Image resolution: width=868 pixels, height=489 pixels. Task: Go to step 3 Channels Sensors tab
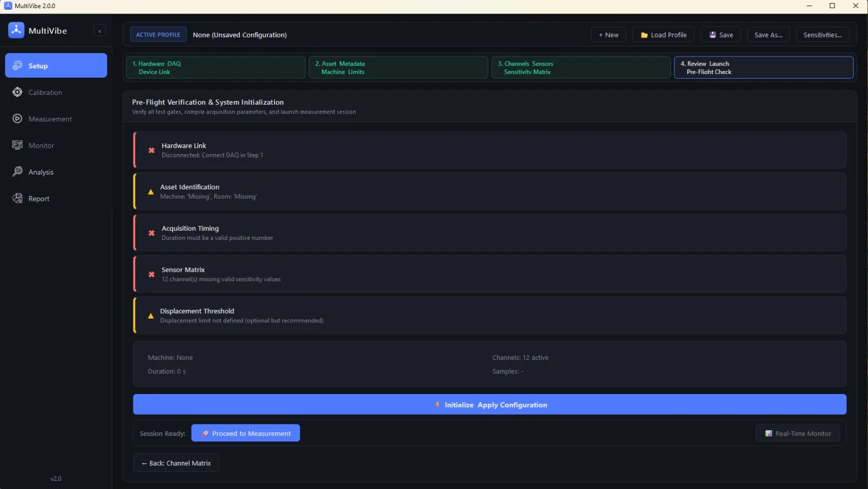pos(581,68)
